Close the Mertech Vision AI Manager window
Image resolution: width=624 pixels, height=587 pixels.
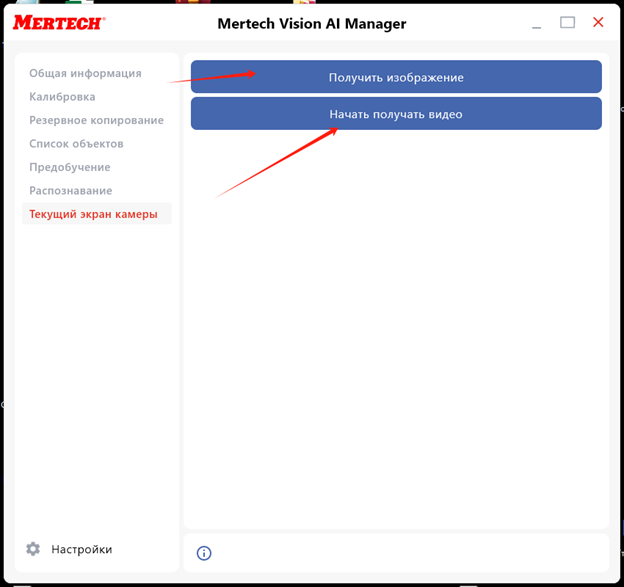tap(598, 22)
